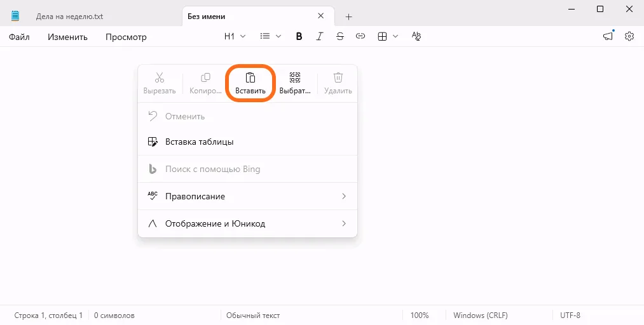Expand the table dropdown arrow
This screenshot has width=644, height=325.
point(395,36)
